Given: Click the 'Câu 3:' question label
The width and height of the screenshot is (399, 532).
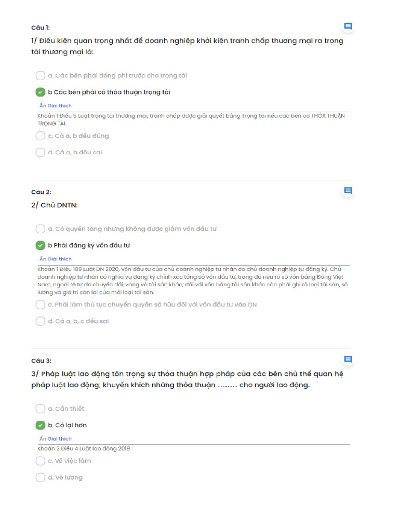Looking at the screenshot, I should pyautogui.click(x=41, y=361).
